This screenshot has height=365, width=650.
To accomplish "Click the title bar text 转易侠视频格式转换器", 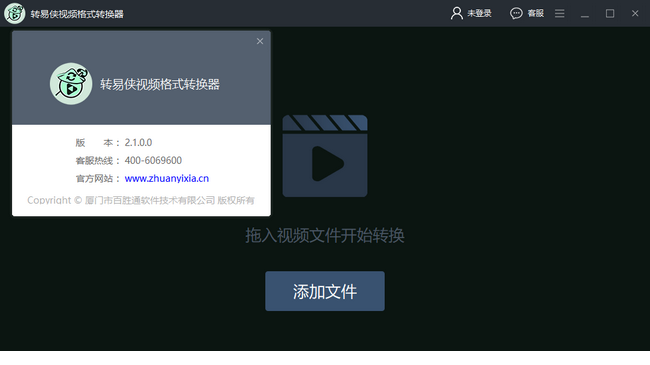I will [x=77, y=14].
